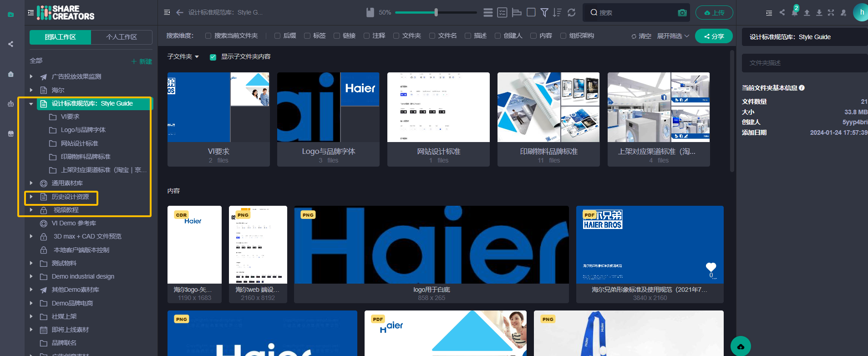Toggle the hamburger menu beside Share Creators logo
Screen dimensions: 868x356
click(30, 13)
